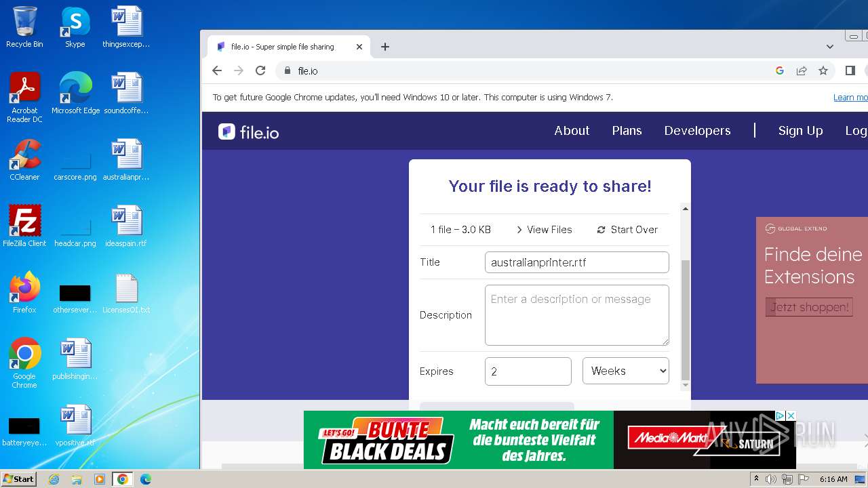Click the clock showing 6:16 AM

click(x=833, y=479)
